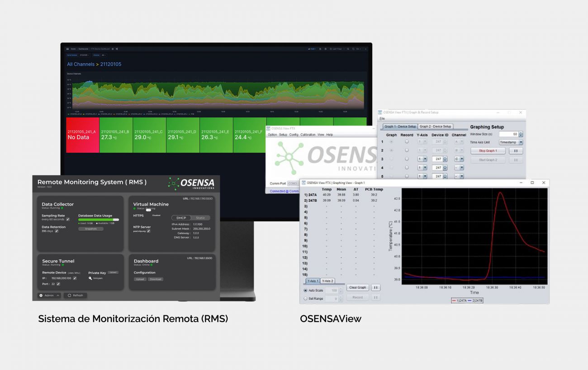The width and height of the screenshot is (588, 370).
Task: Toggle the HTTPS switch in Virtual Machine
Action: [148, 210]
